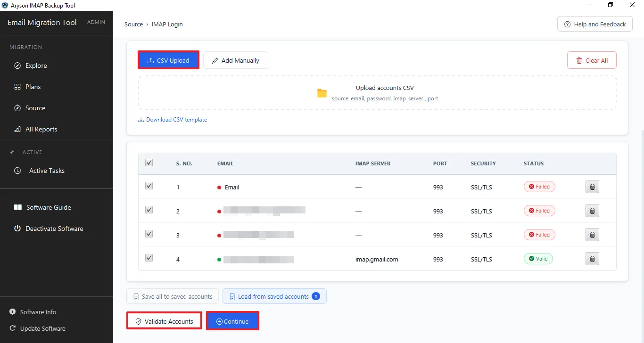Click the Aryson app icon in the title bar

[x=5, y=5]
